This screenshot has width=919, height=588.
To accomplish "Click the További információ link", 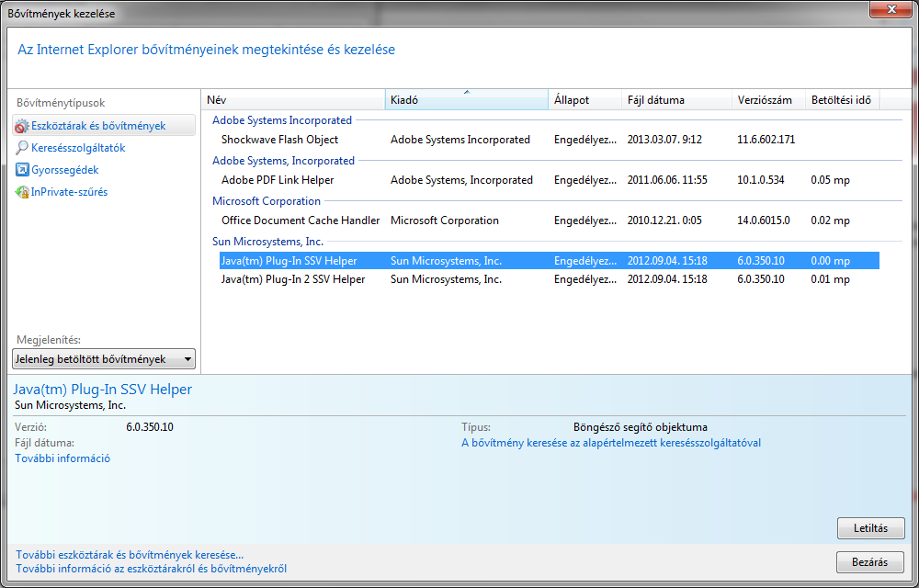I will 62,458.
